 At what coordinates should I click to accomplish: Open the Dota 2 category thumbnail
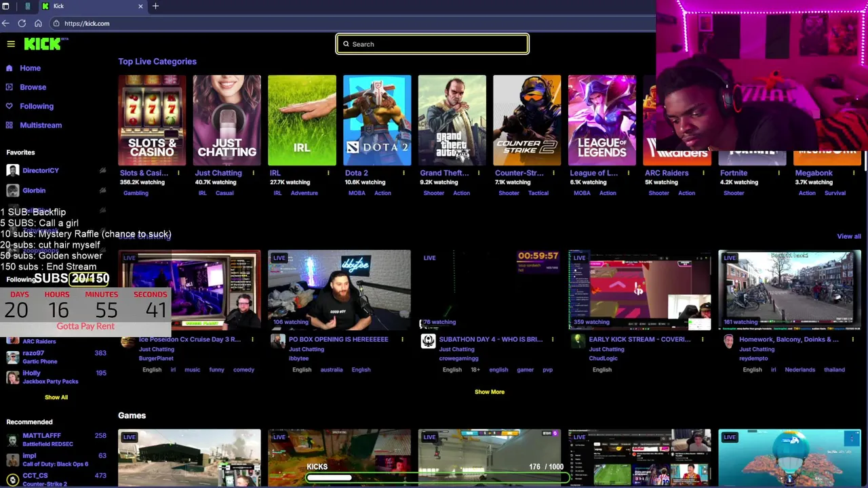point(377,120)
